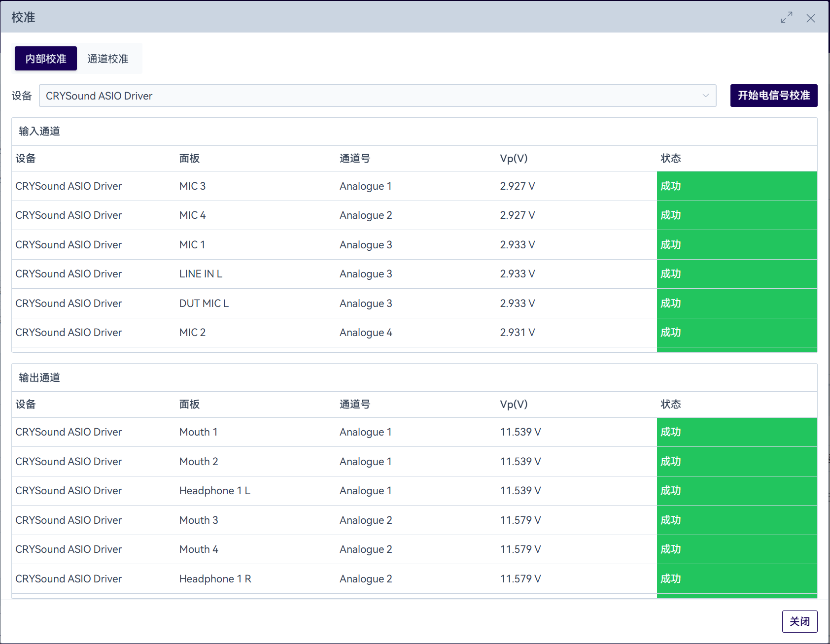Click the green status cell for Mouth 2
Viewport: 830px width, 644px height.
736,462
